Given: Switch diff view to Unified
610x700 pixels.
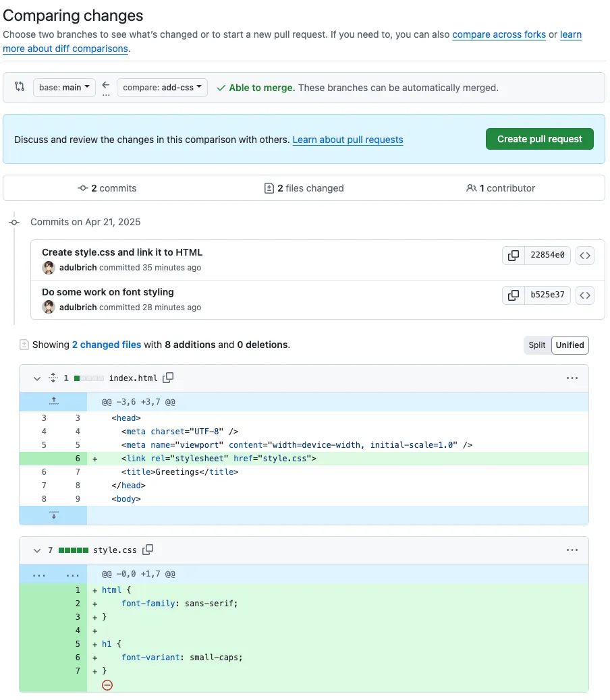Looking at the screenshot, I should pyautogui.click(x=570, y=345).
